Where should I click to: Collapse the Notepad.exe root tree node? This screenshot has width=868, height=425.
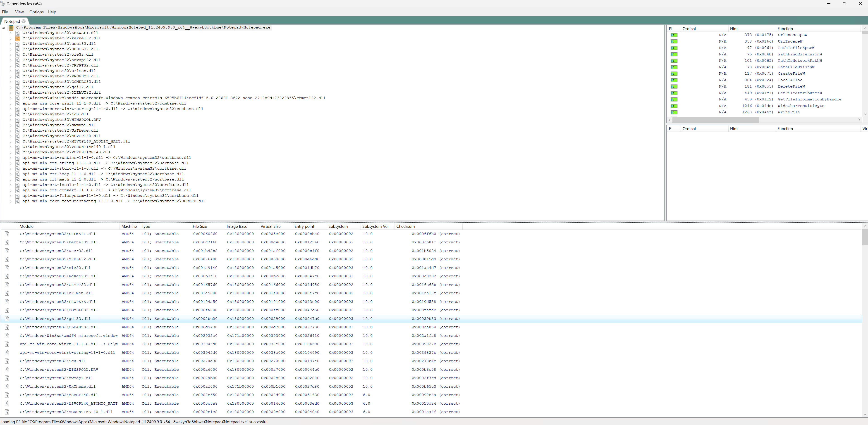(x=4, y=28)
